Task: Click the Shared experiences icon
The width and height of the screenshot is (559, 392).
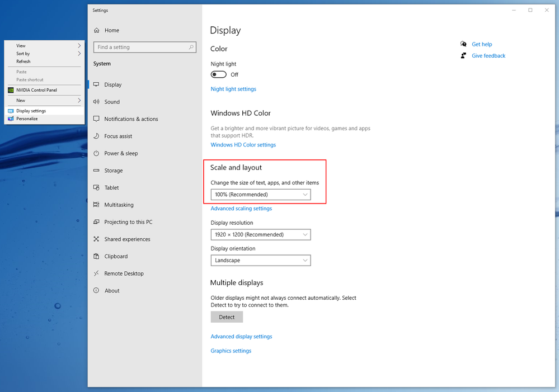Action: [96, 239]
